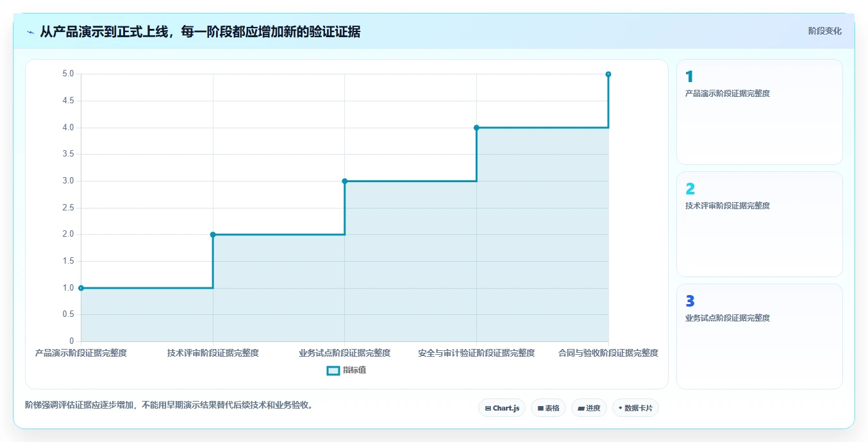
Task: Click the y-axis value 2.5
Action: click(x=68, y=208)
